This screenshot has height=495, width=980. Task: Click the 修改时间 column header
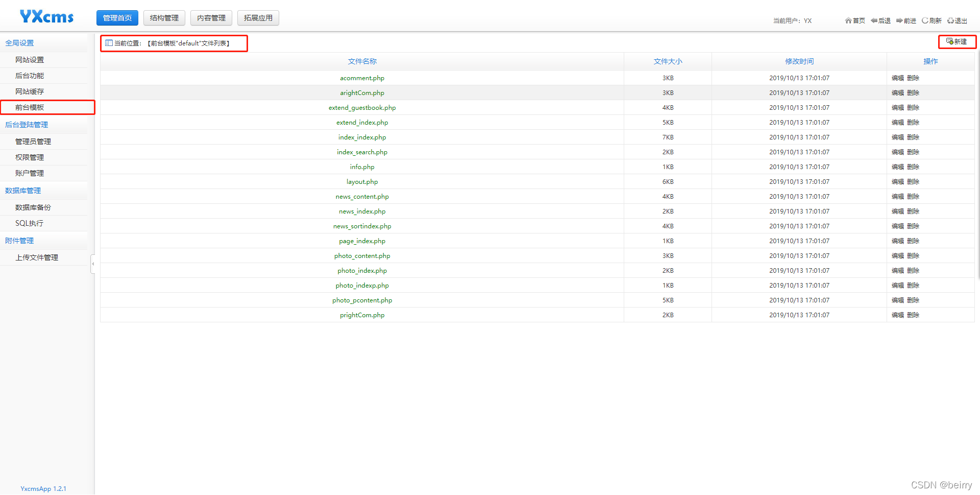tap(799, 61)
